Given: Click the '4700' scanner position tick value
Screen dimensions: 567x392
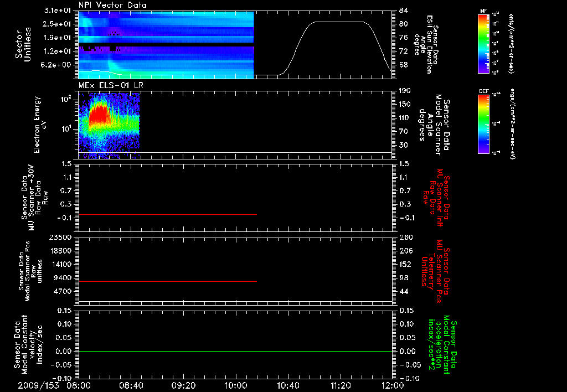Looking at the screenshot, I should pyautogui.click(x=63, y=291).
